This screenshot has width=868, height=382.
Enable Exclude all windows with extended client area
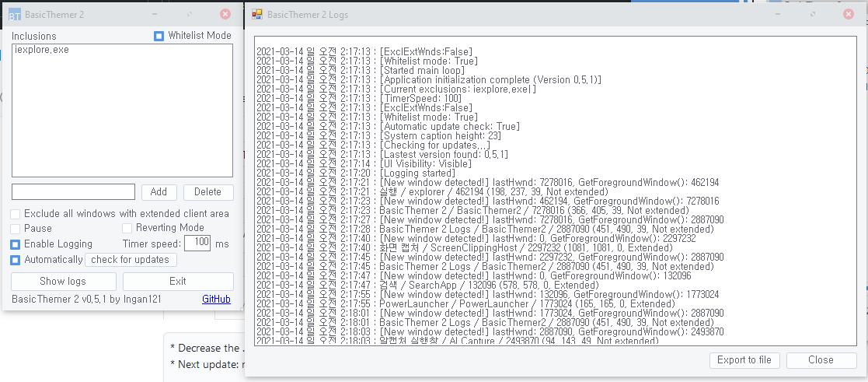(16, 214)
